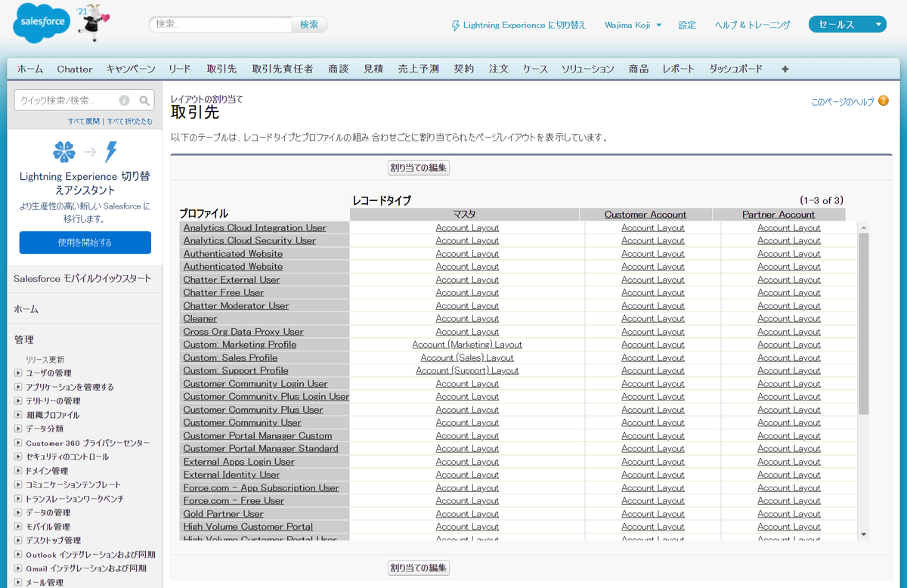Open the セールス app dropdown
Image resolution: width=907 pixels, height=588 pixels.
[x=847, y=24]
